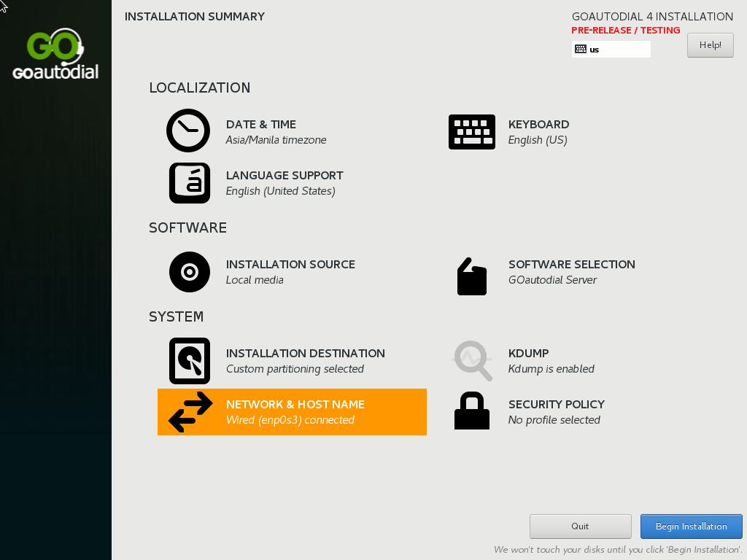Click the SOFTWARE section heading
Screen dimensions: 747x560
click(187, 227)
